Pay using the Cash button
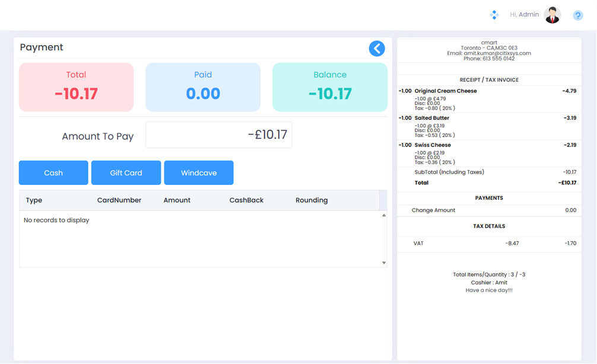The height and width of the screenshot is (364, 597). click(x=53, y=173)
